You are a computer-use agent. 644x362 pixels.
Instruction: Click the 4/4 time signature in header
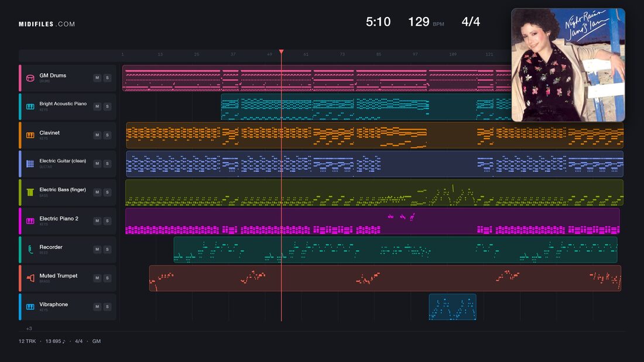tap(471, 22)
